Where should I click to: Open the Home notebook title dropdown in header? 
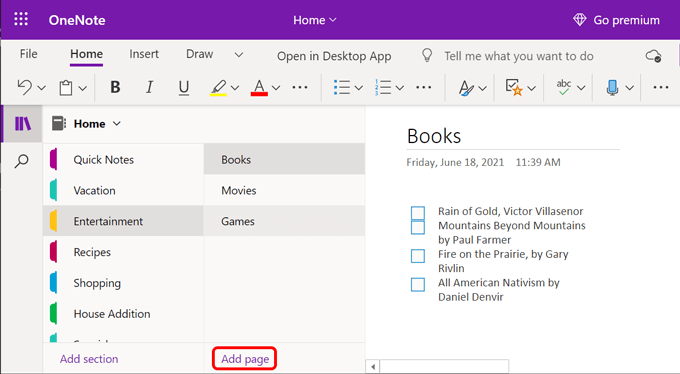pyautogui.click(x=314, y=20)
